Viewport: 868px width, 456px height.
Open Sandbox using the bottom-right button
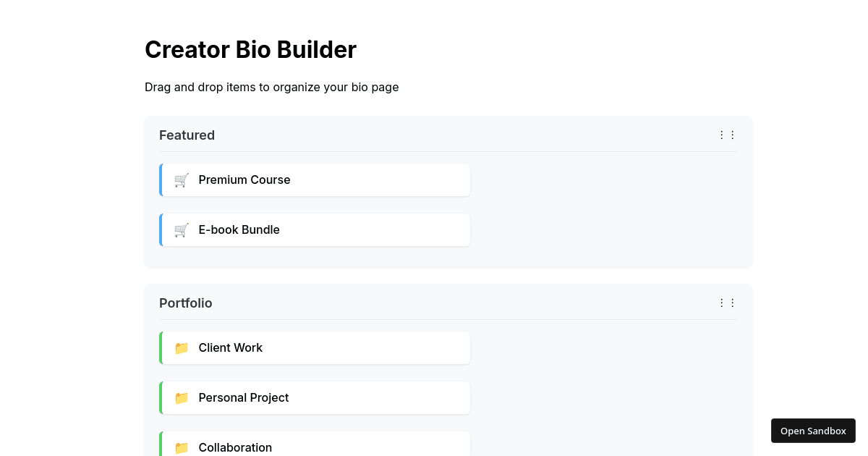pos(813,431)
